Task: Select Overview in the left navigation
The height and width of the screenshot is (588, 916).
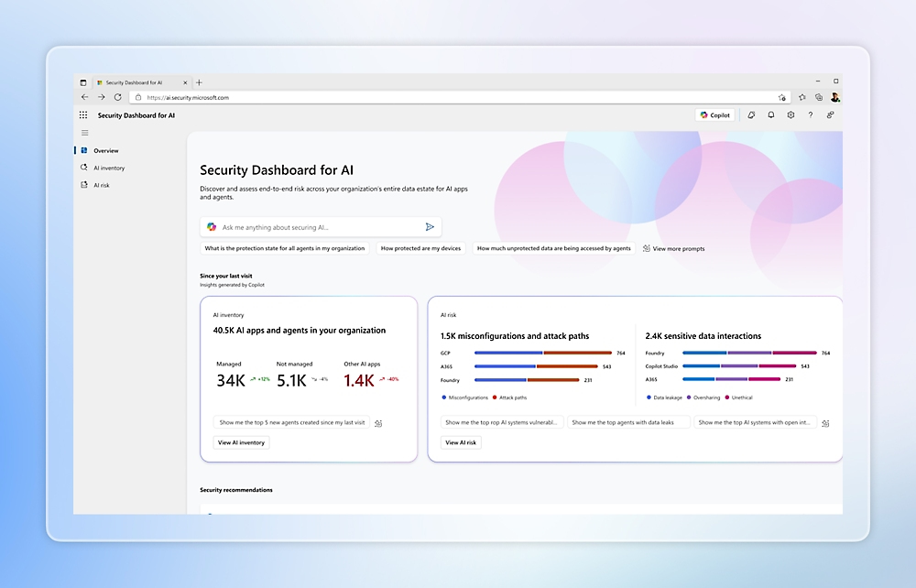Action: pos(105,150)
